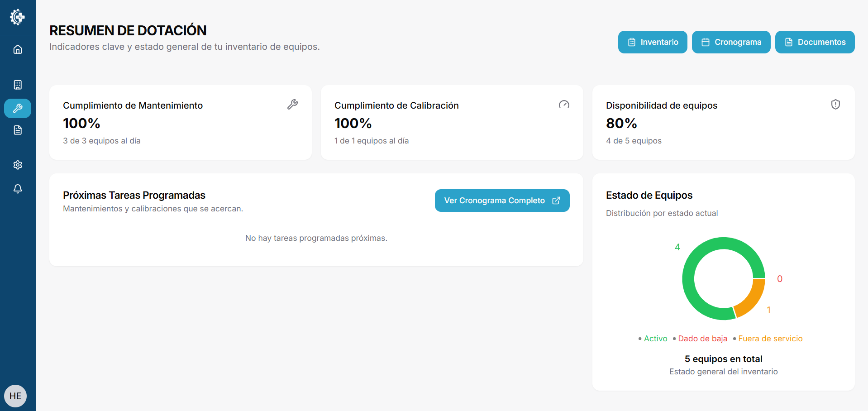Click 'No hay tareas programadas próximas' message
Viewport: 868px width, 411px height.
316,238
